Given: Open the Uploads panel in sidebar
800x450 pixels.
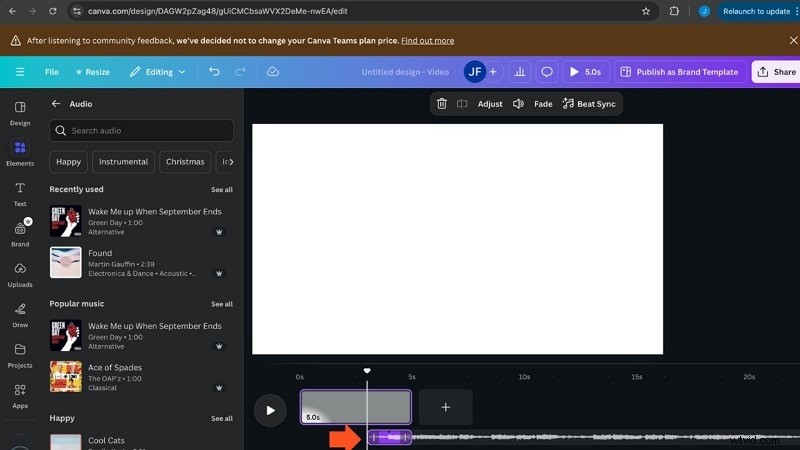Looking at the screenshot, I should [x=20, y=274].
